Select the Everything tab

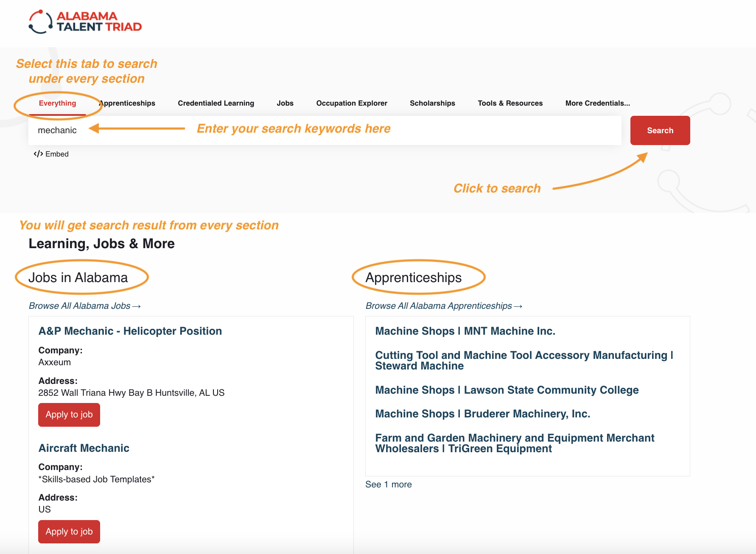click(x=57, y=103)
